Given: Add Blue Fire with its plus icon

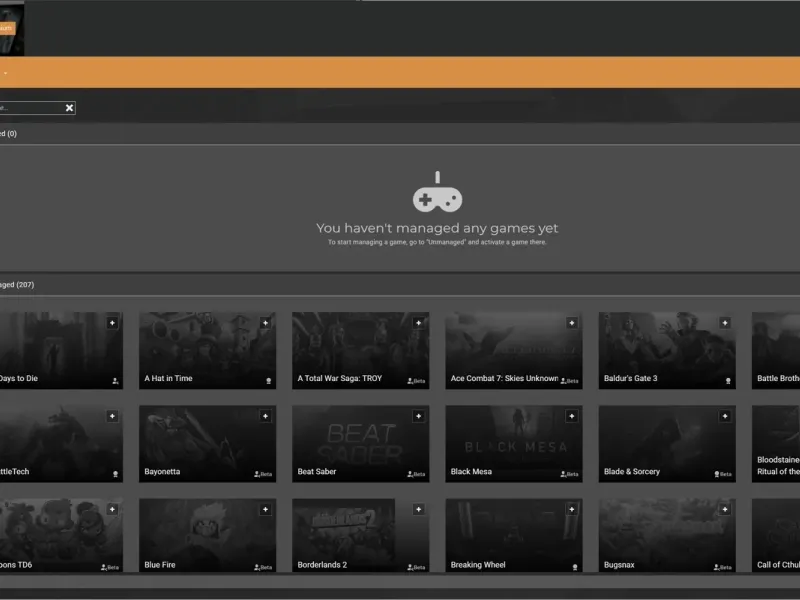Looking at the screenshot, I should coord(265,509).
